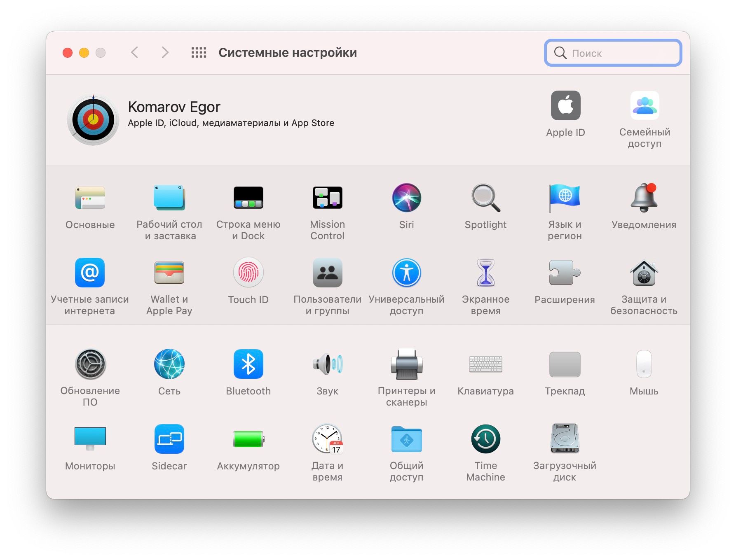
Task: Open the Основные preferences pane
Action: pyautogui.click(x=90, y=198)
